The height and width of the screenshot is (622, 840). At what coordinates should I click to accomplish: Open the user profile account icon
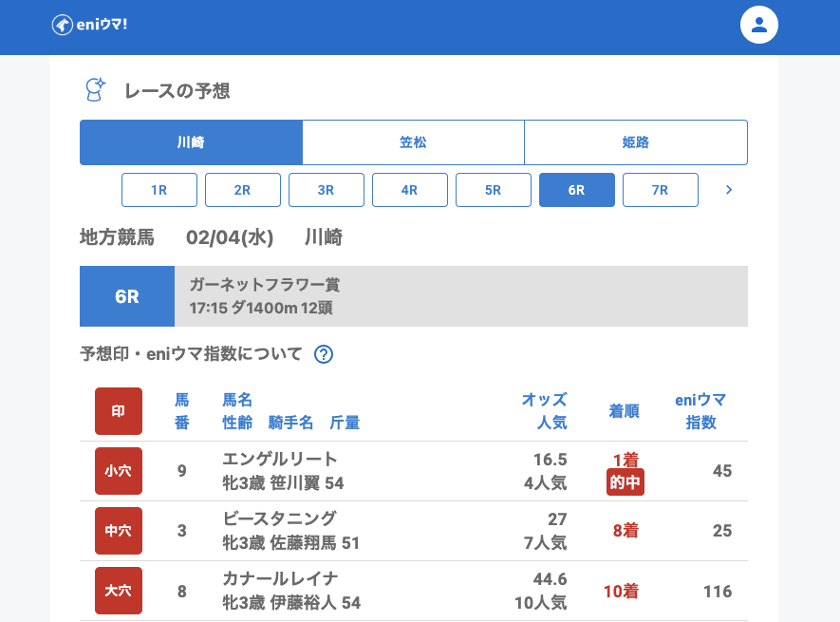point(758,25)
